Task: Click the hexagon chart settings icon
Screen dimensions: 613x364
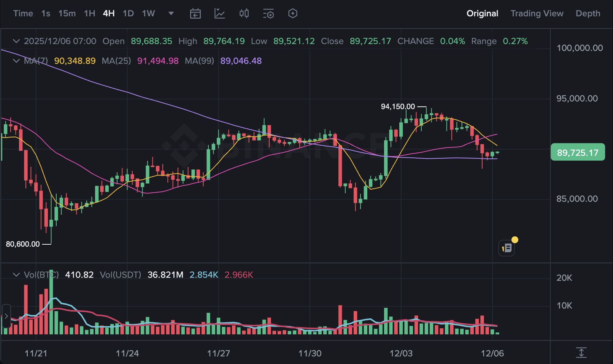Action: click(292, 13)
